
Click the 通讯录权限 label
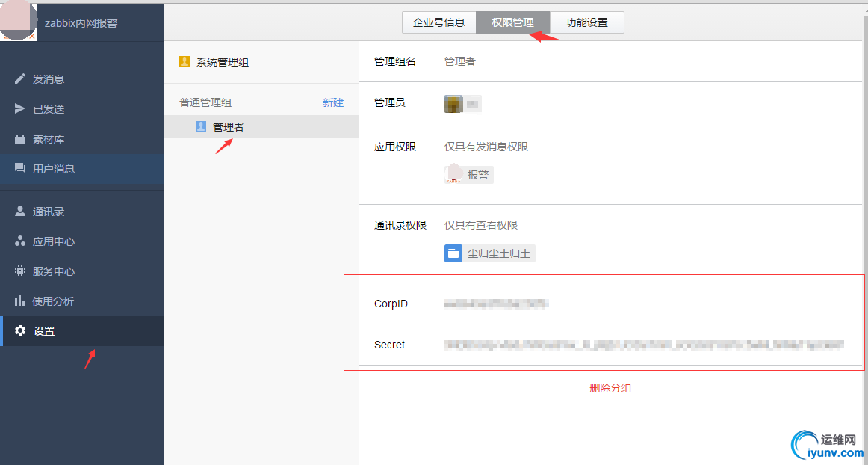click(x=400, y=225)
